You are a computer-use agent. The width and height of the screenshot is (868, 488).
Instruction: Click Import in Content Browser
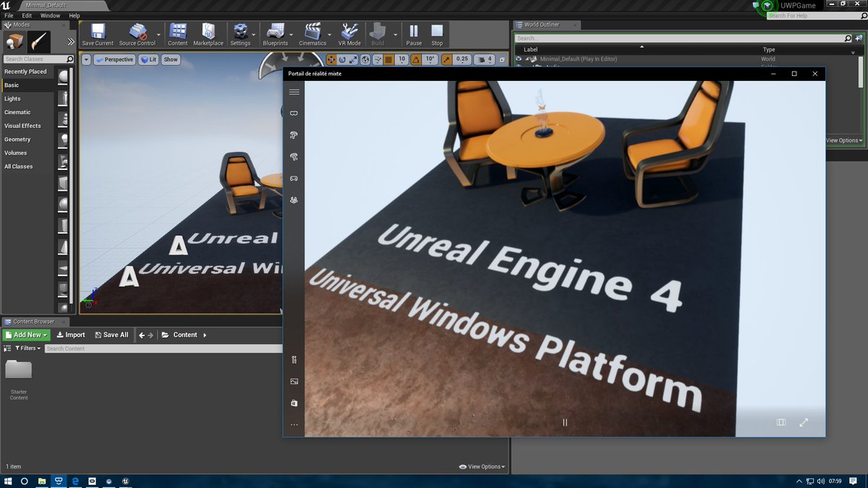coord(71,335)
